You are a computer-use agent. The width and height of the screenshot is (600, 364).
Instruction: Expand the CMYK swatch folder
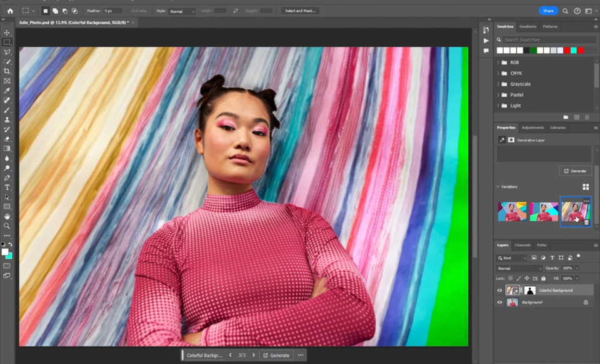(498, 73)
